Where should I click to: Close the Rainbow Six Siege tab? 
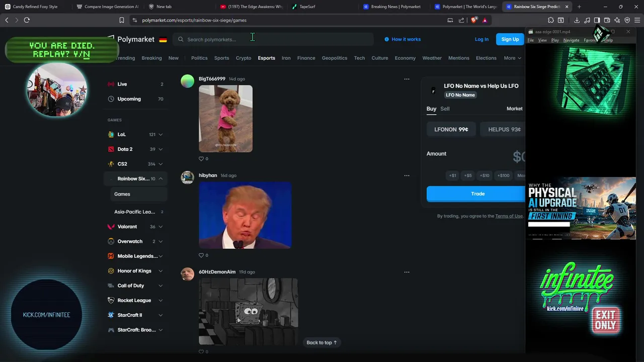click(567, 7)
